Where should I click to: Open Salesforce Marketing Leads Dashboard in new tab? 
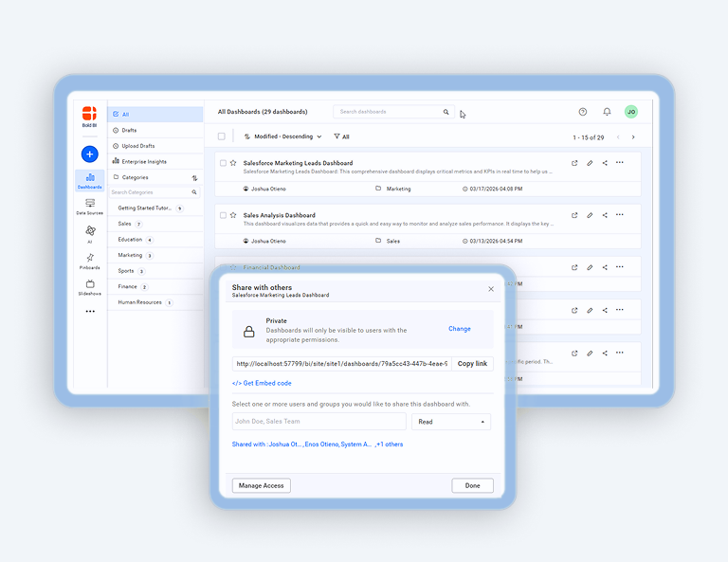(574, 163)
